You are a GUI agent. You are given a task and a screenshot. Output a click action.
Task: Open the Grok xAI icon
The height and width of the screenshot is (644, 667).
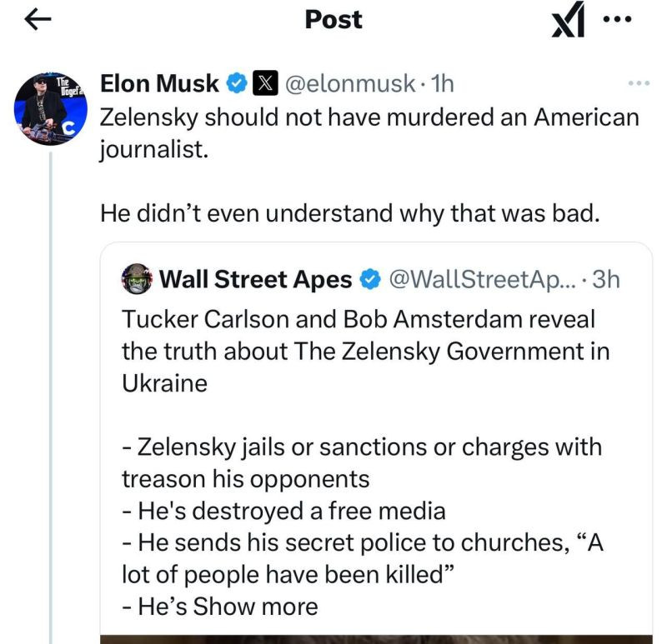click(569, 22)
